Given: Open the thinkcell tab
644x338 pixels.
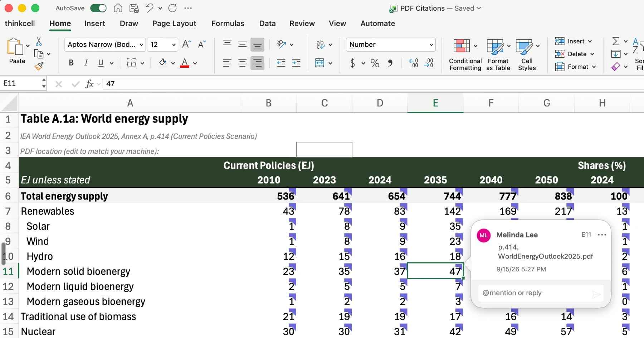Looking at the screenshot, I should click(x=20, y=24).
